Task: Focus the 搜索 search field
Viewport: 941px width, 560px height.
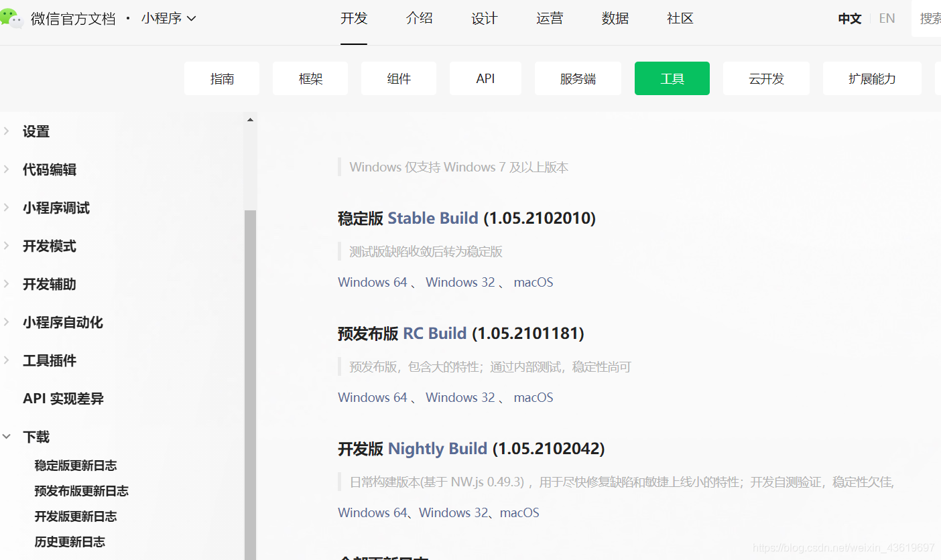Action: (x=926, y=19)
